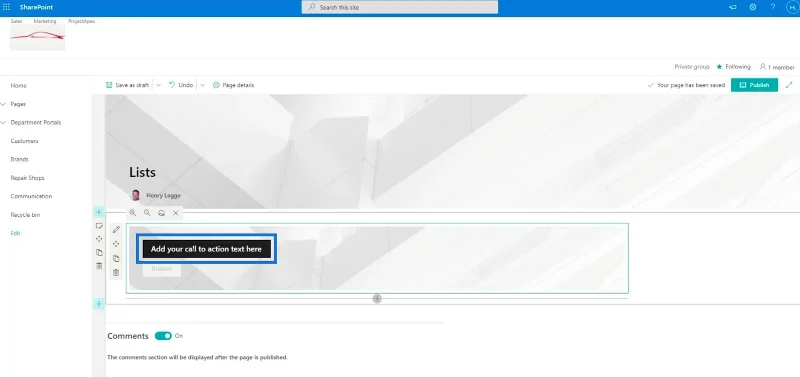Click the Lists page title

[142, 172]
